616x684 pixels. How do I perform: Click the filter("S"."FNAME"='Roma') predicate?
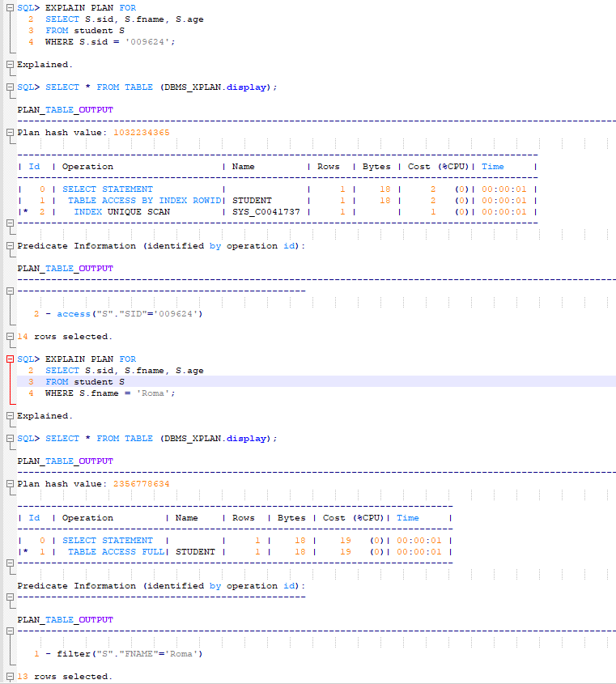[130, 654]
